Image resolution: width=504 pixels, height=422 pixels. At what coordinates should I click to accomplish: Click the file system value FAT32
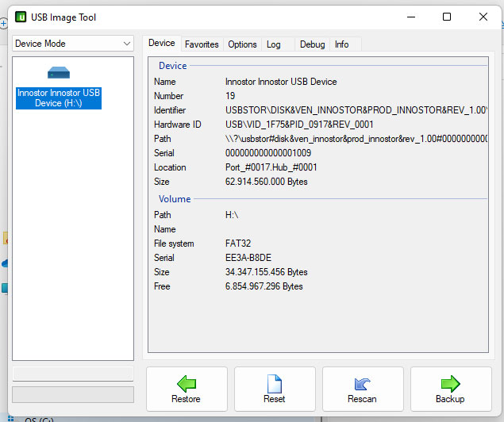(238, 244)
